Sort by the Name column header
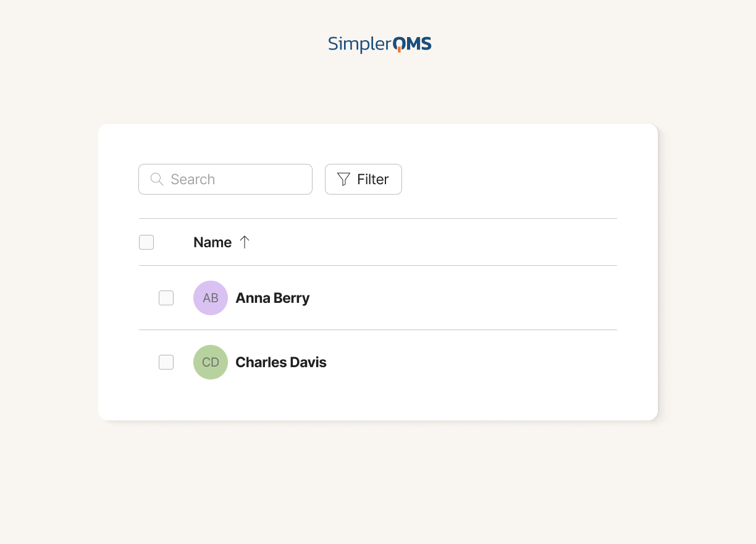The image size is (756, 544). pos(212,242)
